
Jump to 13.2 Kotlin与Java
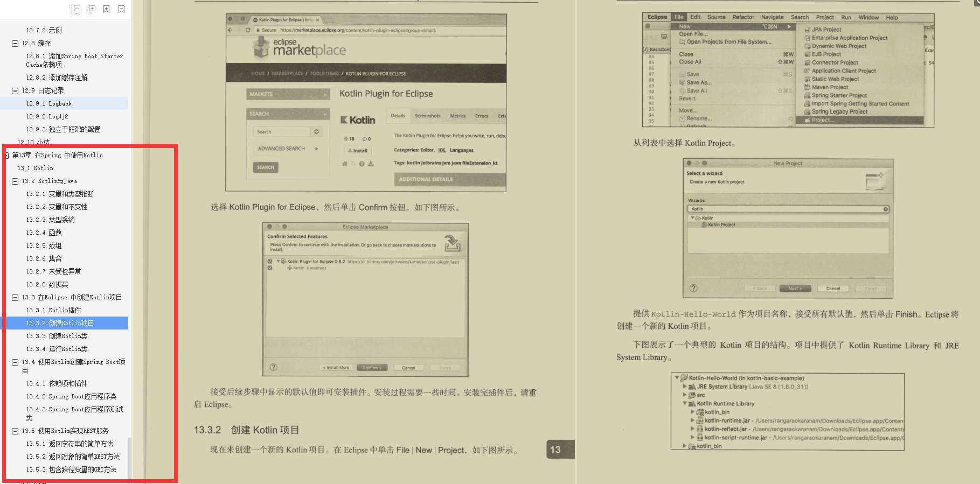tap(49, 181)
